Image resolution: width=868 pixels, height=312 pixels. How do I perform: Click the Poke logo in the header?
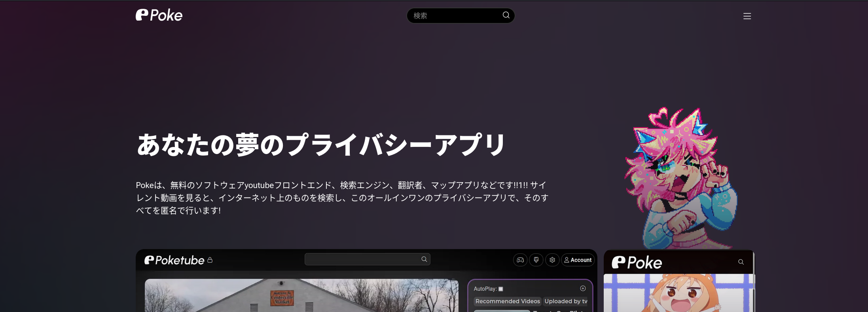159,15
